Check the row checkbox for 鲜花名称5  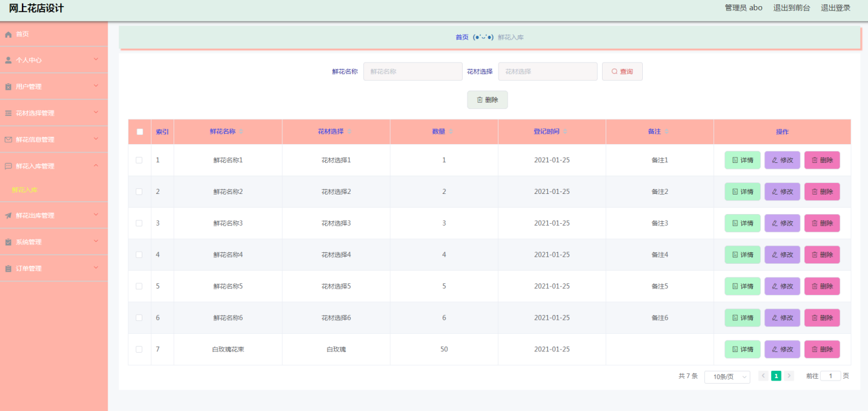point(139,286)
